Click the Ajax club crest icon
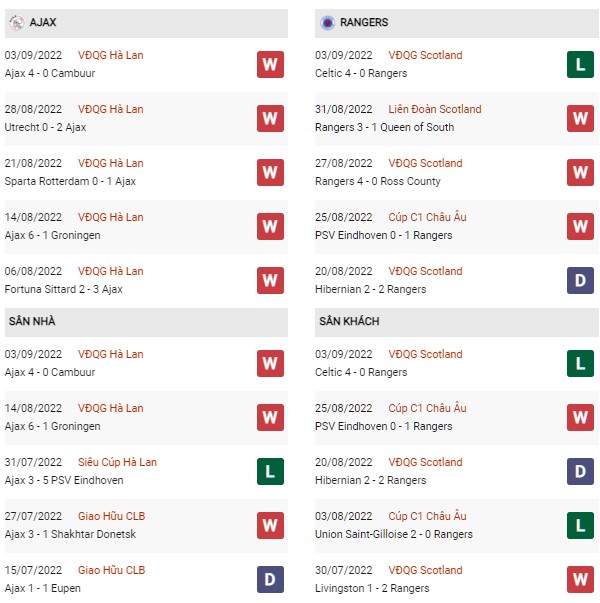The image size is (600, 603). [17, 23]
